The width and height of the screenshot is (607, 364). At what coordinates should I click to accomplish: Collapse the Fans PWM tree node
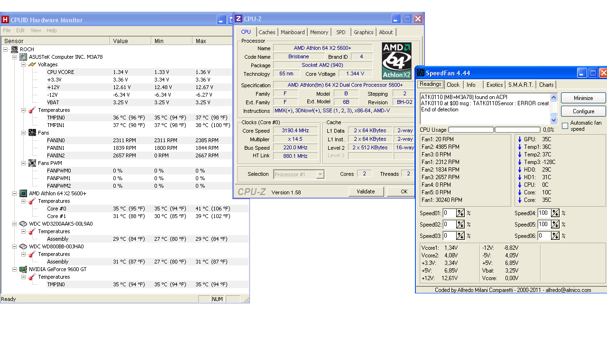(24, 163)
